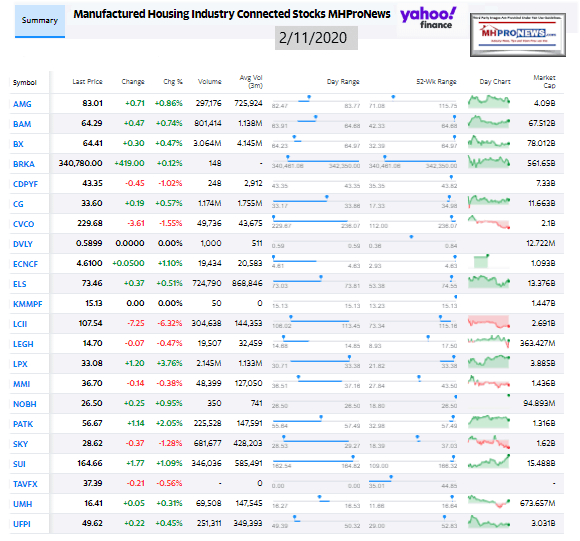Click UMH market cap 673.657M

(538, 503)
